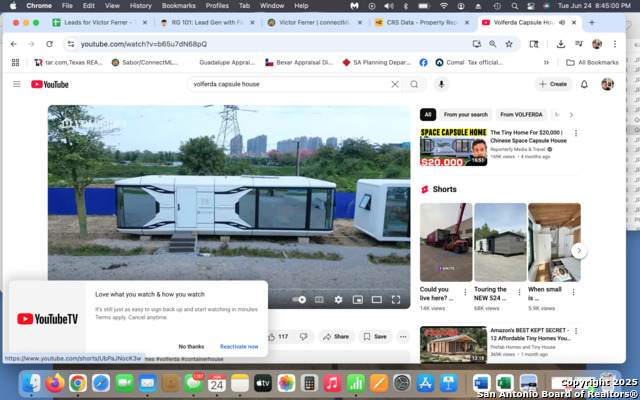Open the YouTube hamburger guide menu
The width and height of the screenshot is (640, 400).
point(16,84)
